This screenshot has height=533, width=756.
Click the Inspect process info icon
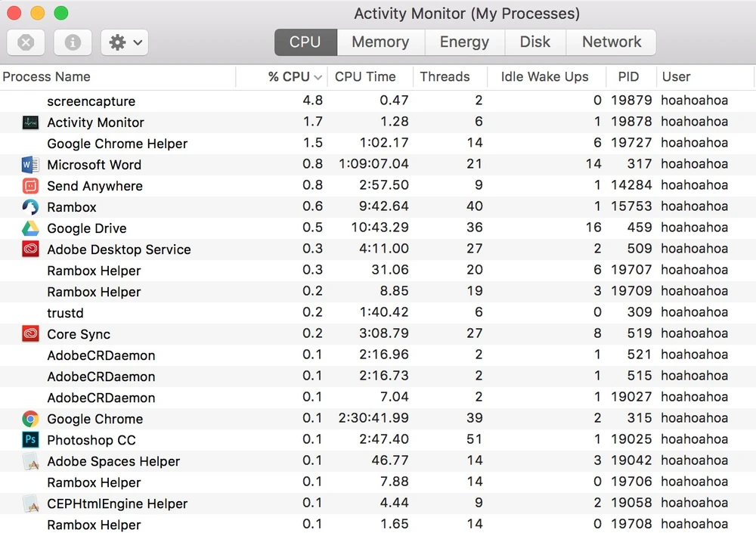(x=73, y=42)
